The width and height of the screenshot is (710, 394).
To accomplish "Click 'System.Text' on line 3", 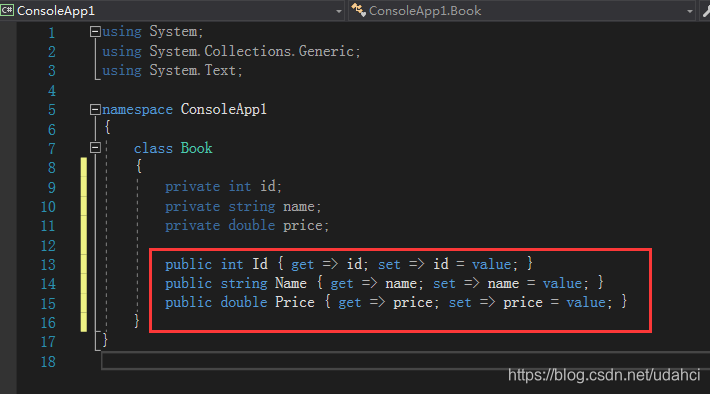I will [x=193, y=70].
